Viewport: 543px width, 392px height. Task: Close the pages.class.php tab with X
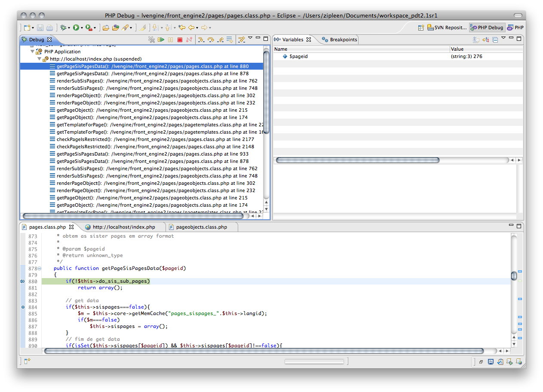(72, 227)
